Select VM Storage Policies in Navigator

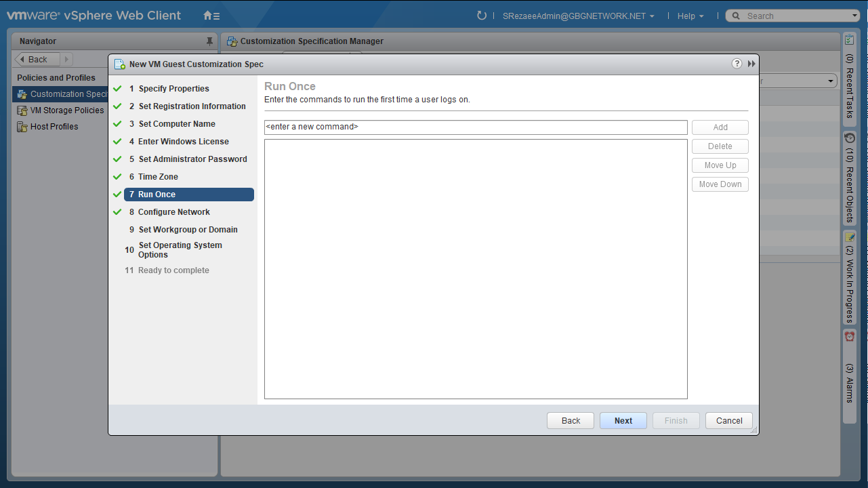(67, 110)
